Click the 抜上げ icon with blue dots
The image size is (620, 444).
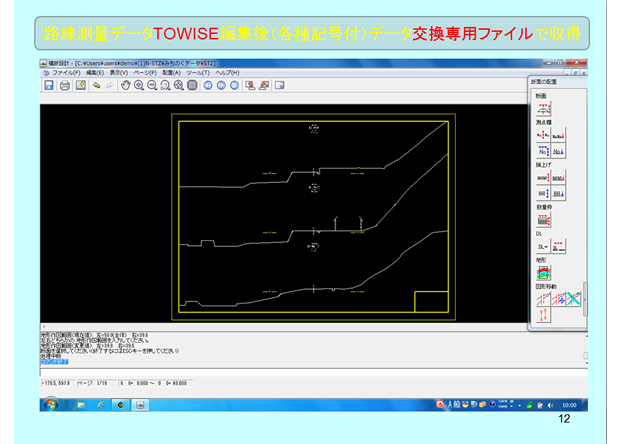pyautogui.click(x=543, y=193)
